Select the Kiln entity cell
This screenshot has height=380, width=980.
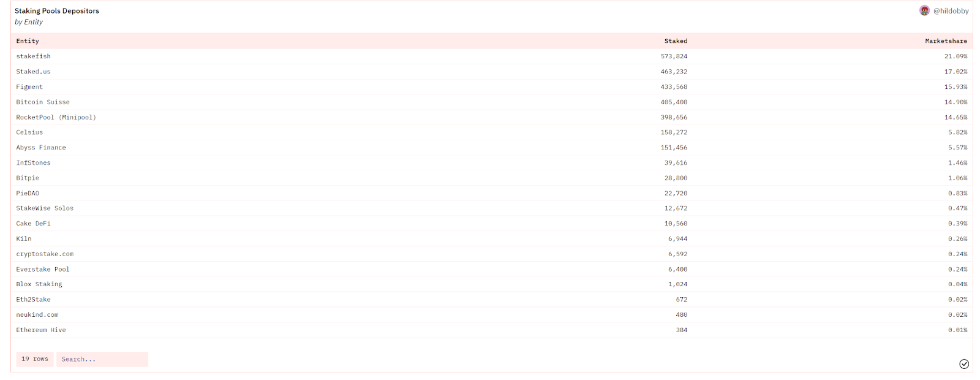pyautogui.click(x=24, y=239)
